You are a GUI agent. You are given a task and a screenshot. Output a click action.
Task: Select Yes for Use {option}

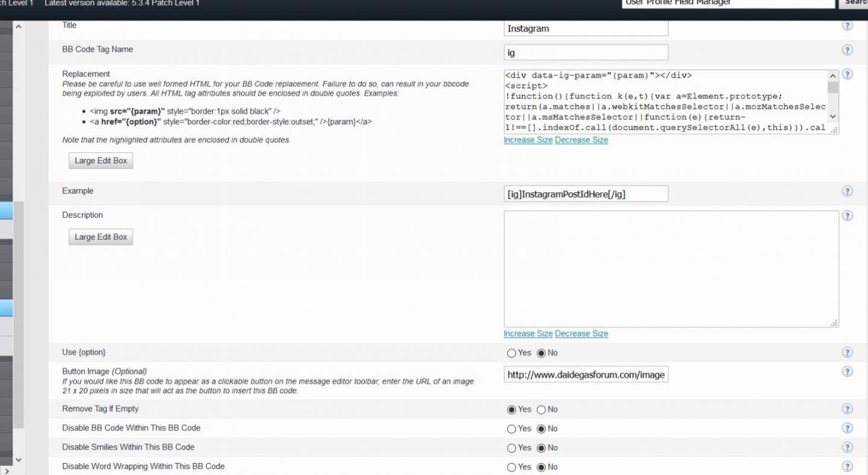[x=512, y=353]
